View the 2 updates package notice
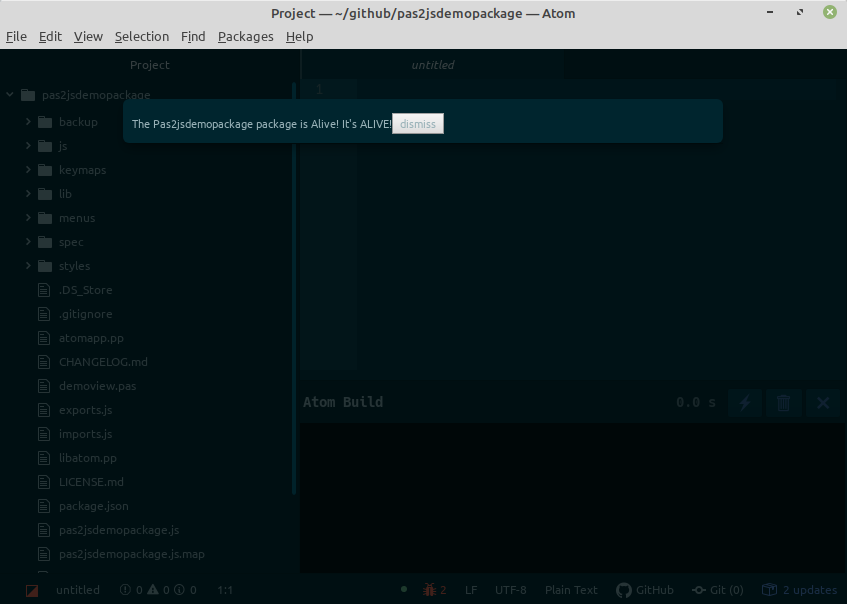847x604 pixels. pyautogui.click(x=799, y=590)
